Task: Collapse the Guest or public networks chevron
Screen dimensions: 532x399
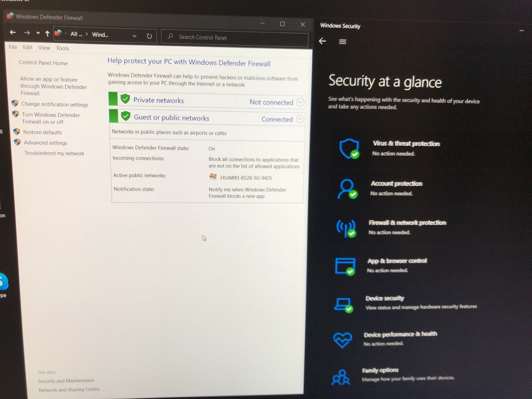Action: pyautogui.click(x=300, y=119)
